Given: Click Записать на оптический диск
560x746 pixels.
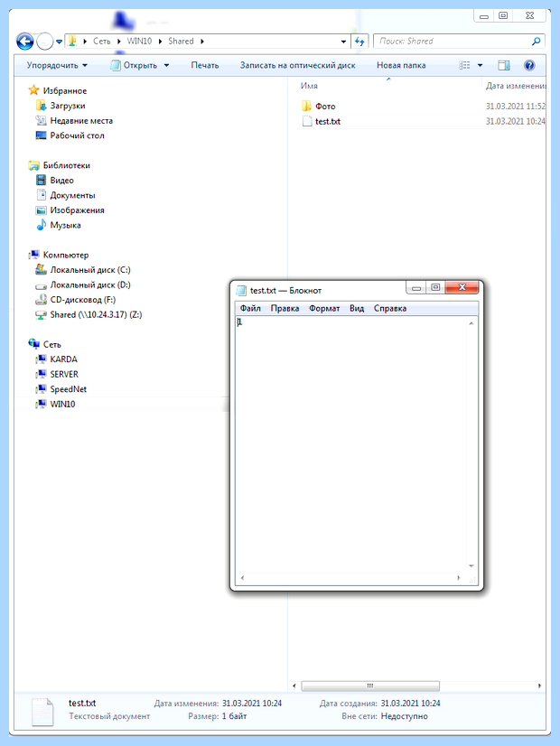Looking at the screenshot, I should (298, 65).
